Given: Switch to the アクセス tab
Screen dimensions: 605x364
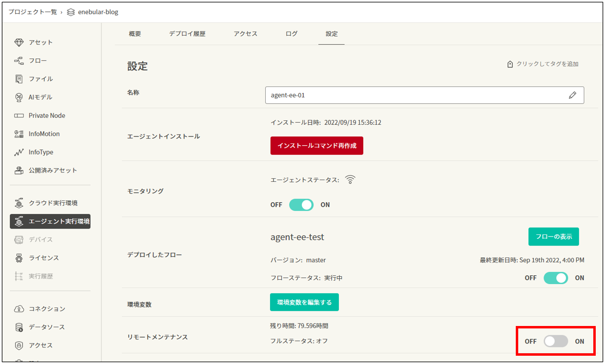Looking at the screenshot, I should tap(245, 34).
